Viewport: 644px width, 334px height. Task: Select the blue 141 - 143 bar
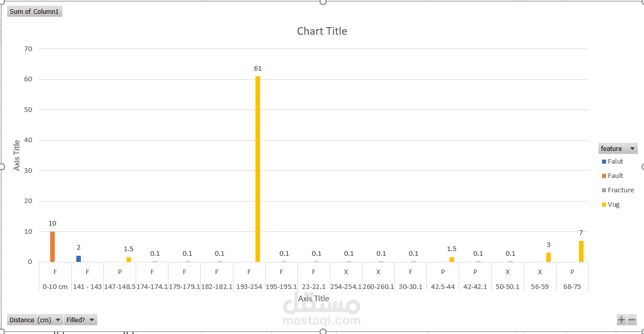click(x=78, y=259)
